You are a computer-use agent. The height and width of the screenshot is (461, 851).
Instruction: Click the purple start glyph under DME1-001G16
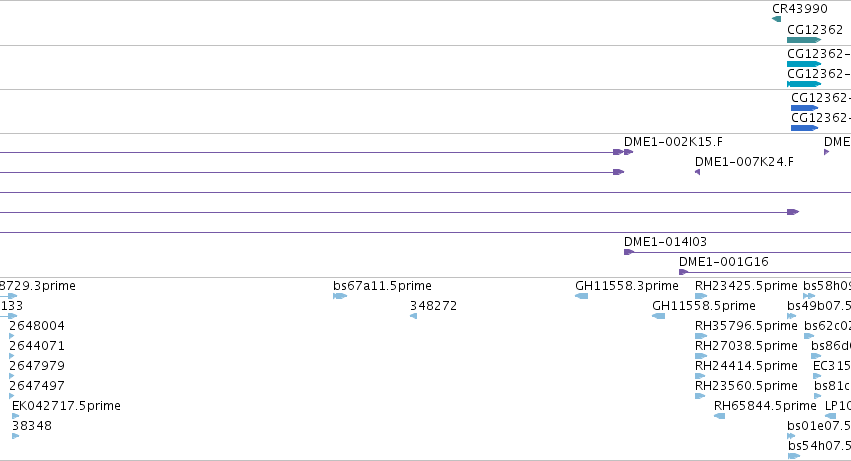click(683, 272)
